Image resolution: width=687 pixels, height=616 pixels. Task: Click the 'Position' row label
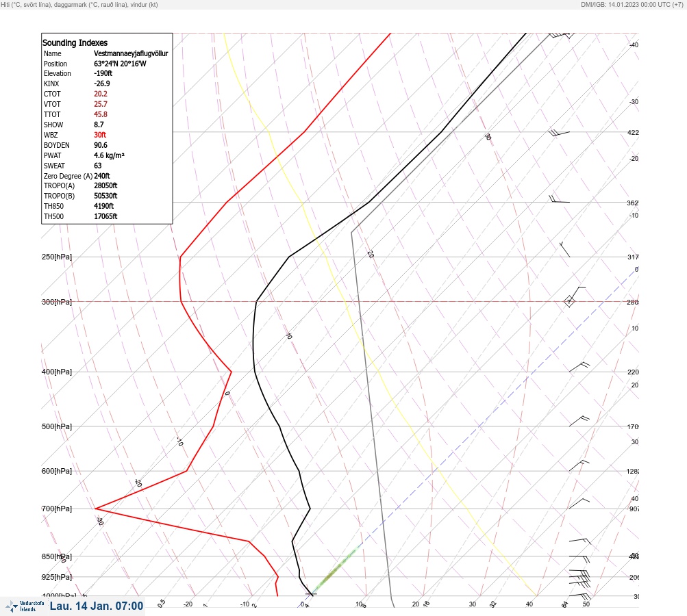tap(55, 64)
